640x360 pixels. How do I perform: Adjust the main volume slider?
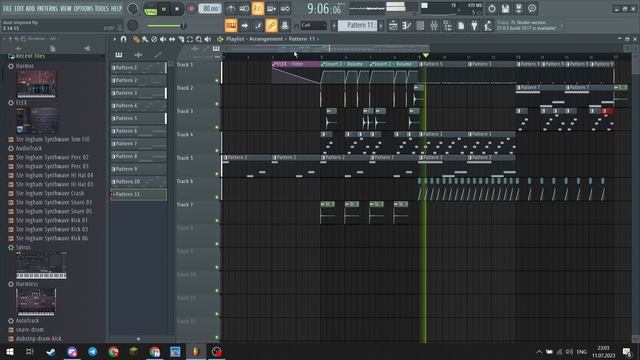pos(167,26)
